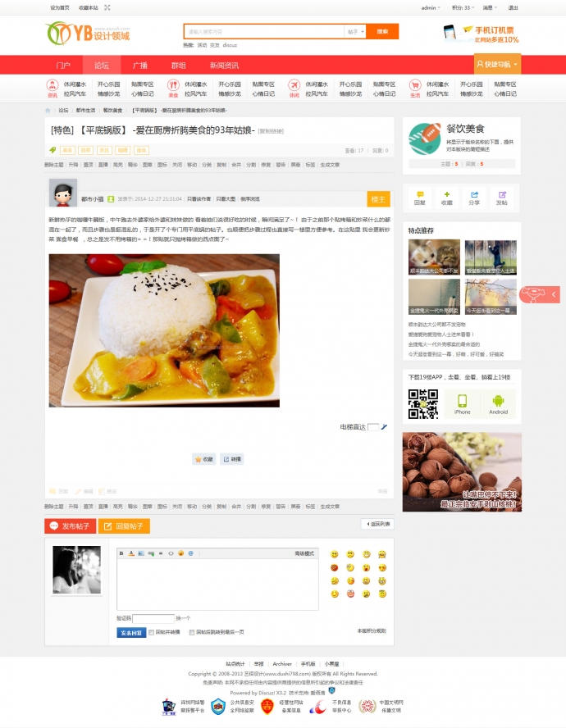
Task: Click the purple 发帖 new post icon
Action: [501, 198]
